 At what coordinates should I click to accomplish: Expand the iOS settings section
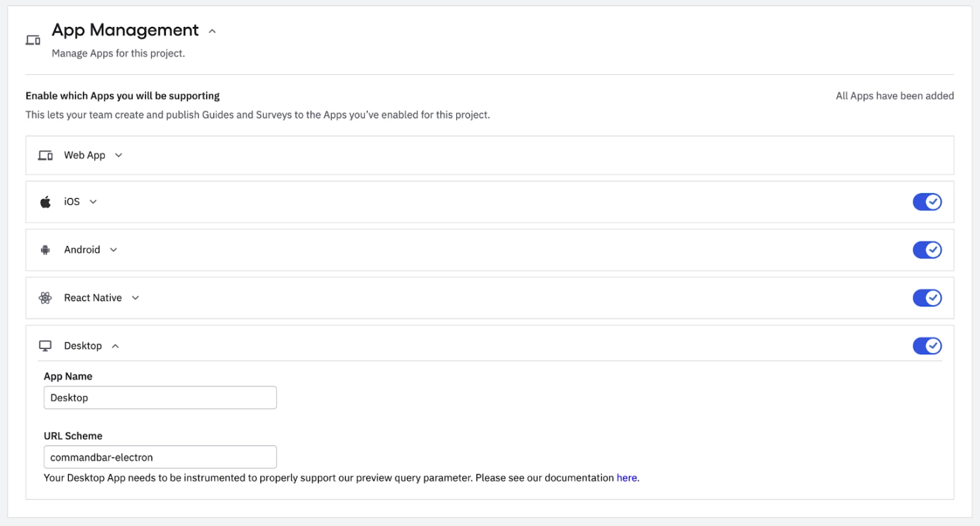coord(93,201)
